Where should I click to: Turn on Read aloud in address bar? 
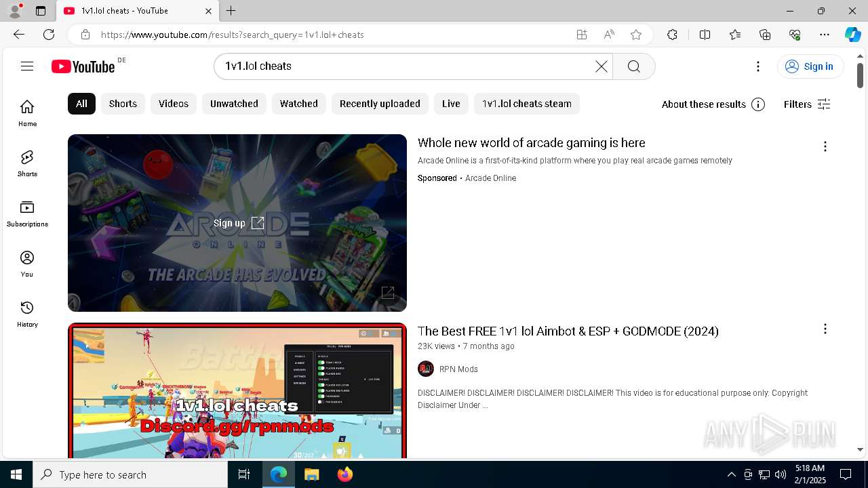[x=609, y=35]
